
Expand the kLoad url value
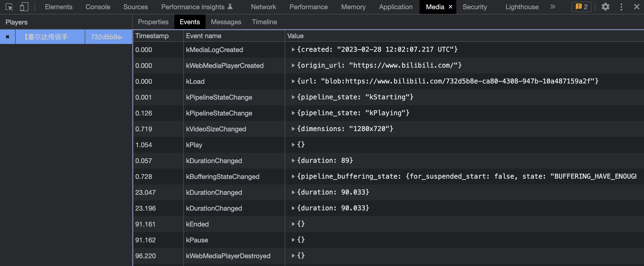[x=293, y=81]
